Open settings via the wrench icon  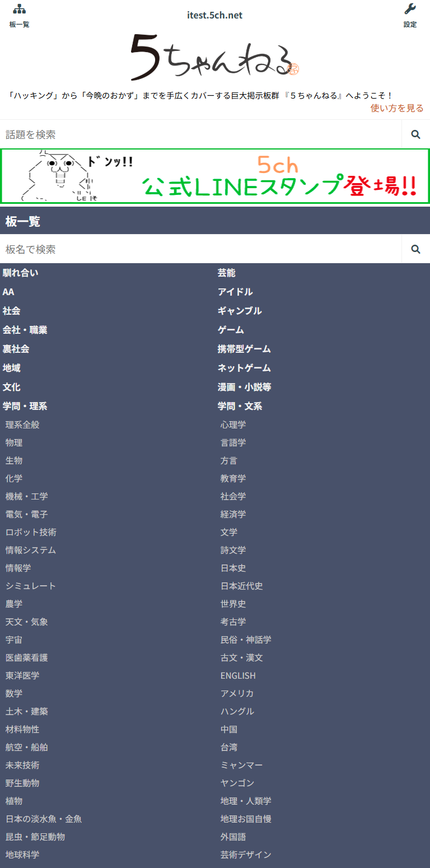[410, 10]
